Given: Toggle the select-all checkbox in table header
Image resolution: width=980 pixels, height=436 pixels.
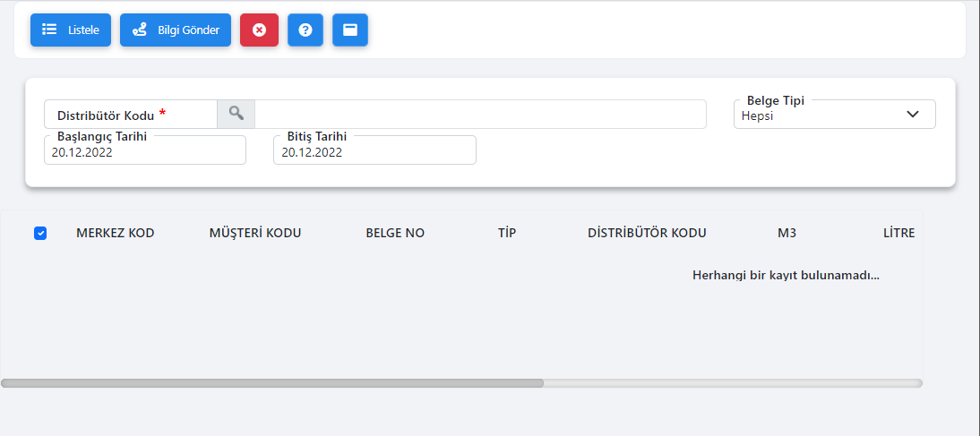Looking at the screenshot, I should (40, 233).
